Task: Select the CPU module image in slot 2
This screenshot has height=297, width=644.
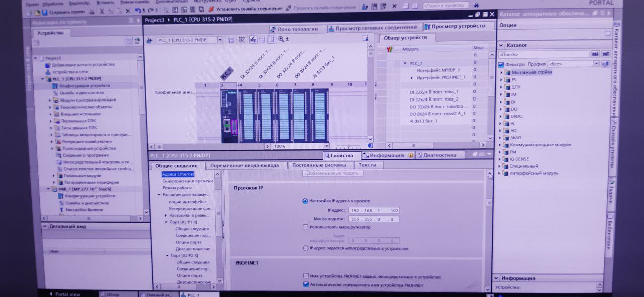Action: click(x=229, y=116)
